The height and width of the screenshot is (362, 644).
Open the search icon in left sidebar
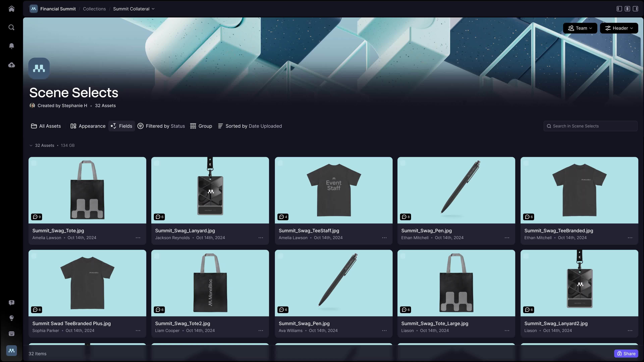[x=12, y=27]
